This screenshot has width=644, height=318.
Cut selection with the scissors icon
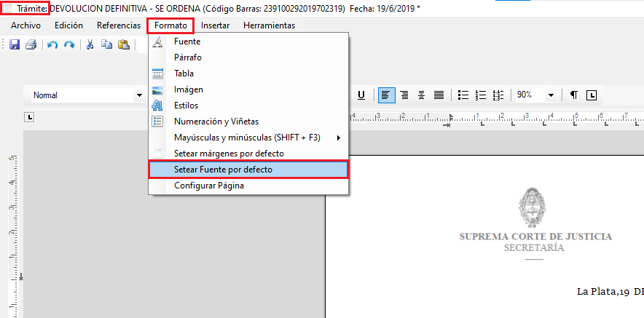click(x=90, y=45)
